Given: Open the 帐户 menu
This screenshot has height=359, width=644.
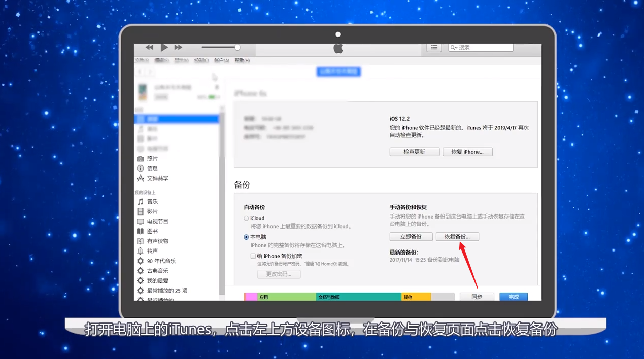Looking at the screenshot, I should [221, 60].
